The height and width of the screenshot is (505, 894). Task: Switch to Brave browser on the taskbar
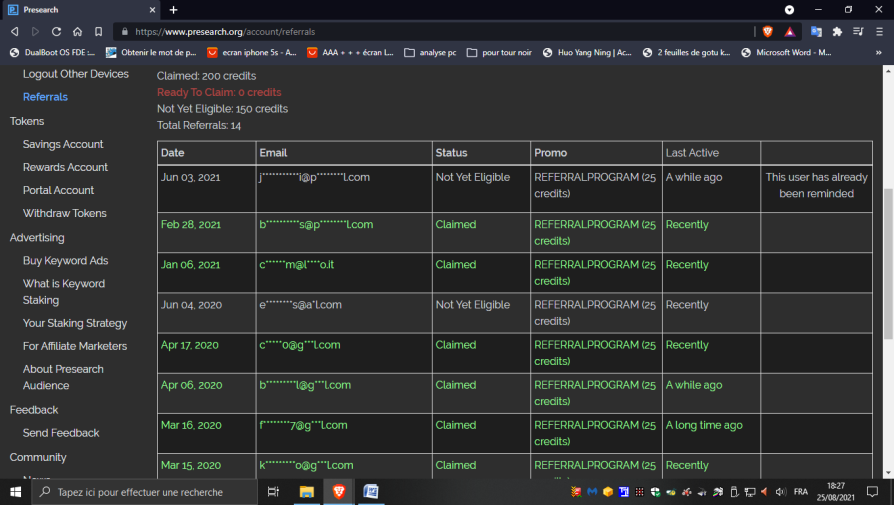(339, 492)
